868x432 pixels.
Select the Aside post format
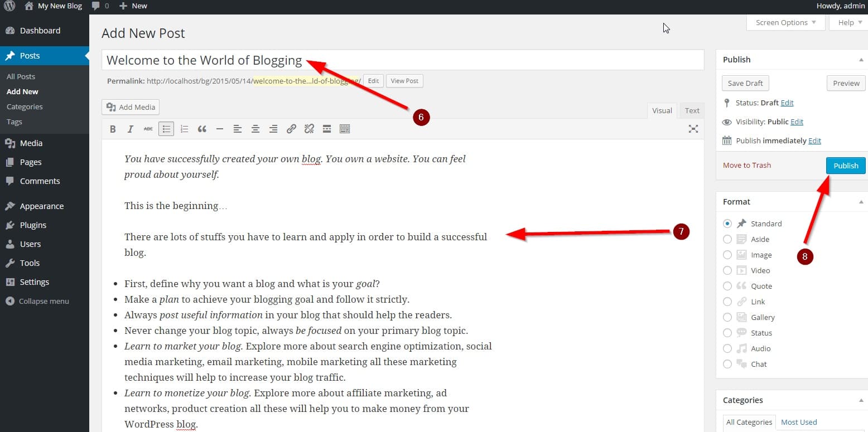[x=727, y=239]
